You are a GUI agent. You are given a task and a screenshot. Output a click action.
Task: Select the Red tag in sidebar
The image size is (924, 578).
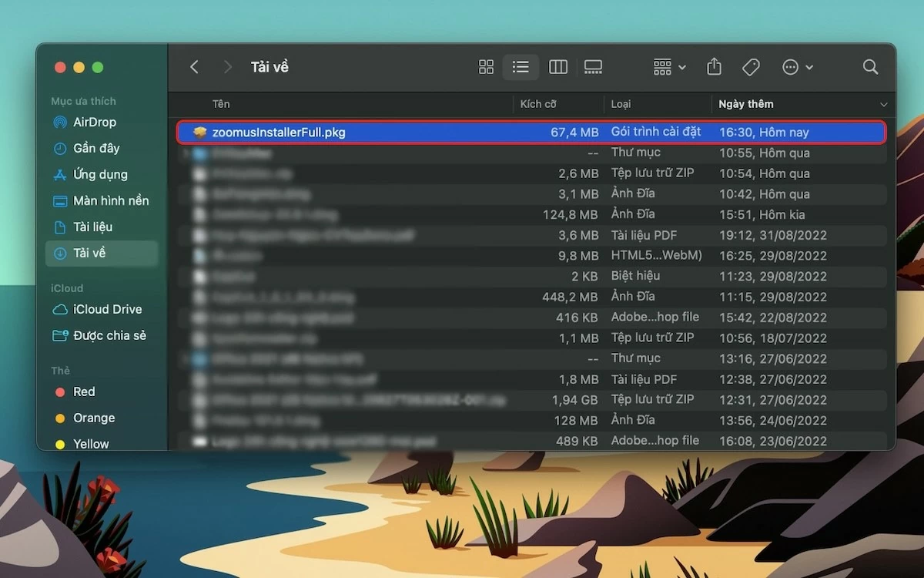[x=83, y=391]
